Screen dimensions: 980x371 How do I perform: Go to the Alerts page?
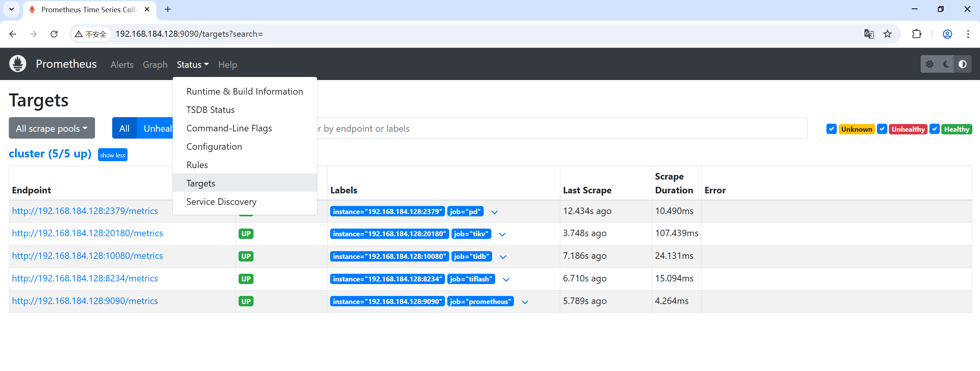pyautogui.click(x=122, y=65)
